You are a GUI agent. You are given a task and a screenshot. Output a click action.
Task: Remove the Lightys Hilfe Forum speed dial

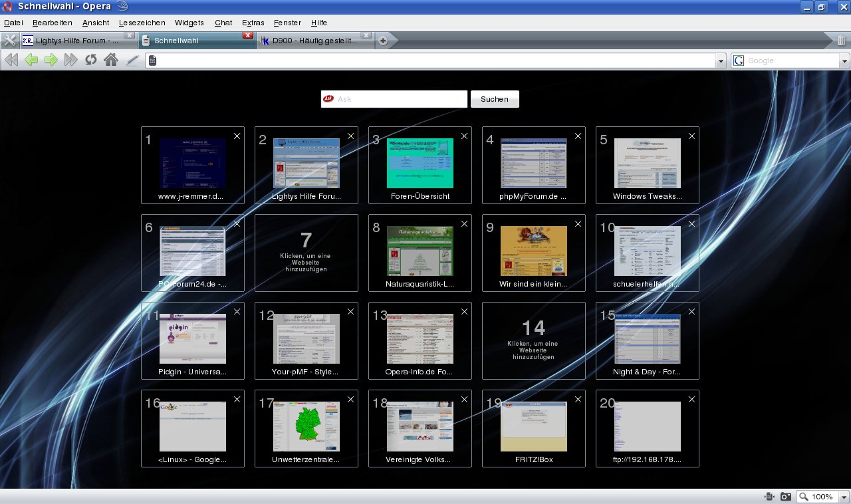pos(350,136)
